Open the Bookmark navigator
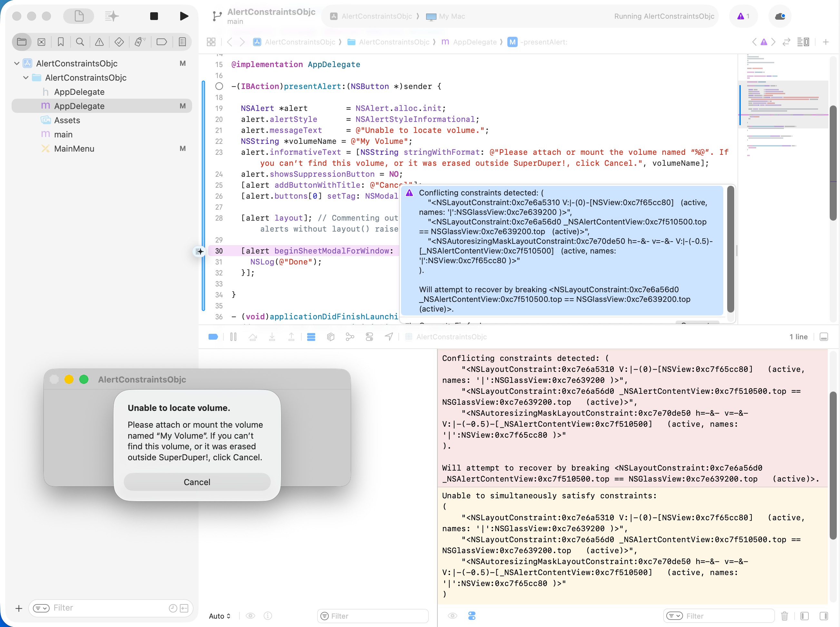Screen dimensions: 840x627 point(61,42)
